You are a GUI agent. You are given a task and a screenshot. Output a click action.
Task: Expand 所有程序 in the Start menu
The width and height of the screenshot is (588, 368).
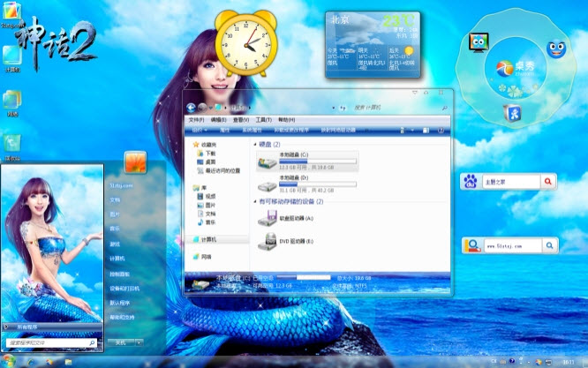tap(52, 327)
